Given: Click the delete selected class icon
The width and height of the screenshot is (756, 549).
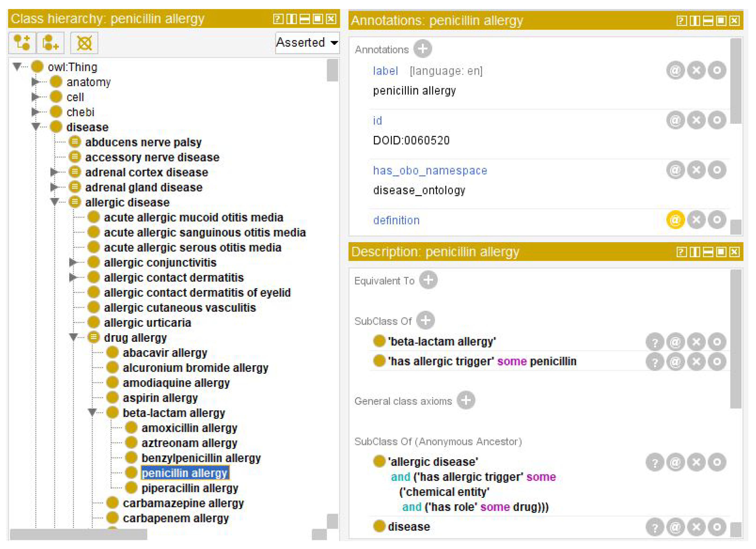Looking at the screenshot, I should (84, 43).
